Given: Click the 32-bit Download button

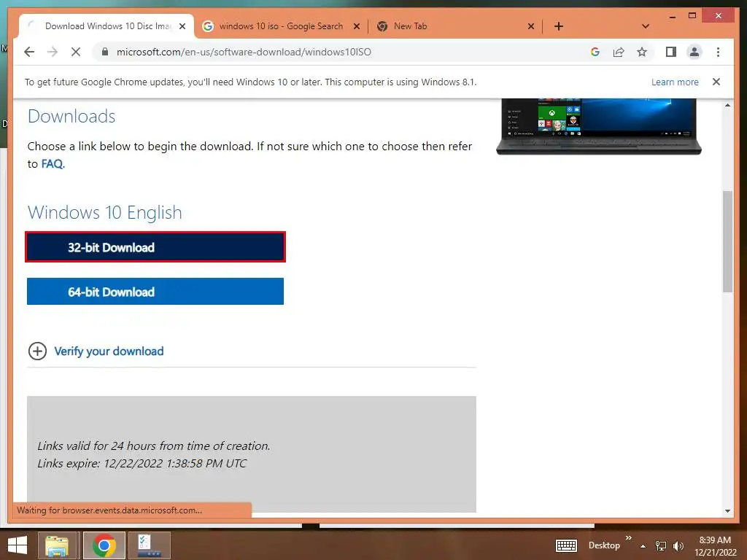Looking at the screenshot, I should click(155, 246).
